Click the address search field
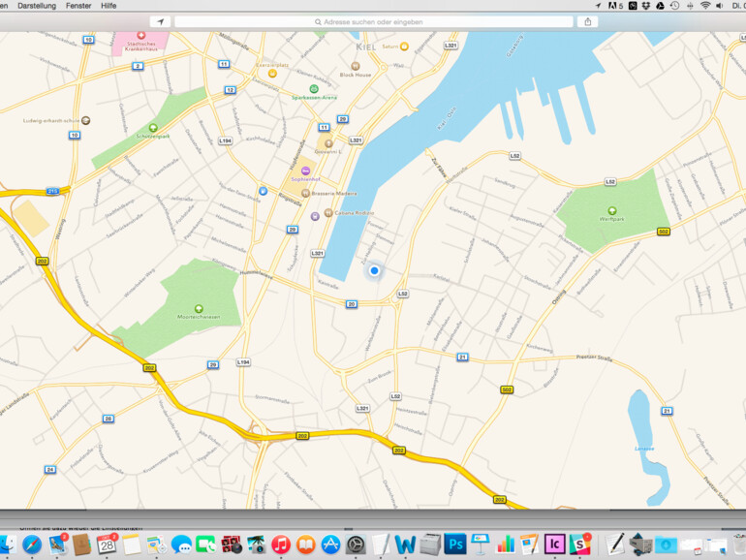 [x=373, y=21]
